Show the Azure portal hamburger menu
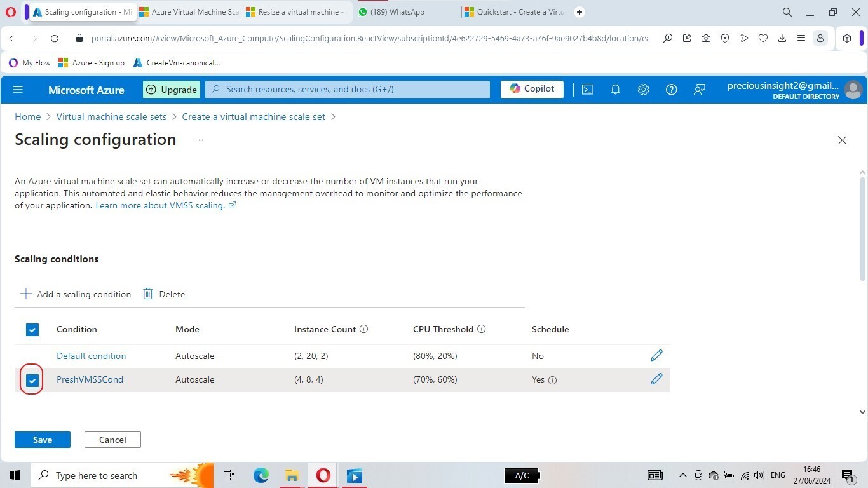The image size is (868, 488). coord(18,90)
